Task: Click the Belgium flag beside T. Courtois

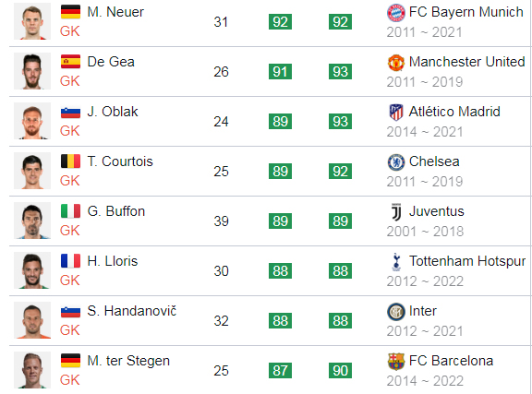Action: (70, 161)
